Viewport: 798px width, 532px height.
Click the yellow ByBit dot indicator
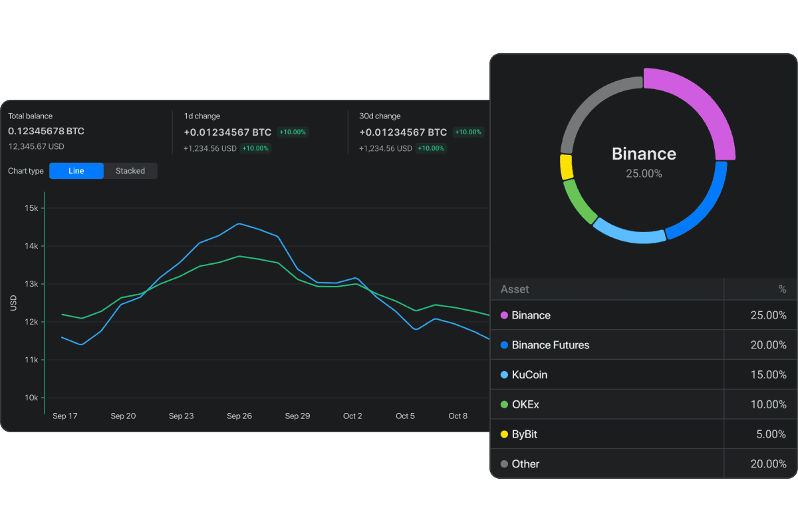coord(504,434)
